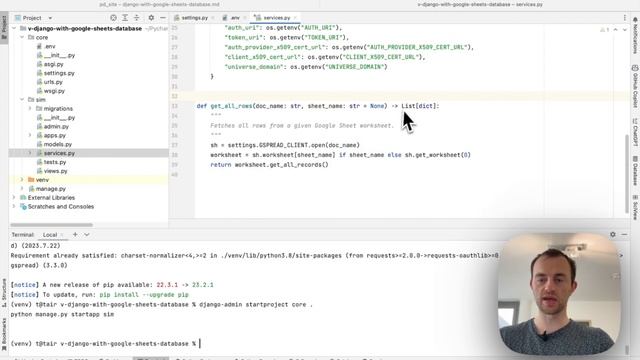Expand the apps.py node
Viewport: 640px width, 360px height.
(x=30, y=136)
